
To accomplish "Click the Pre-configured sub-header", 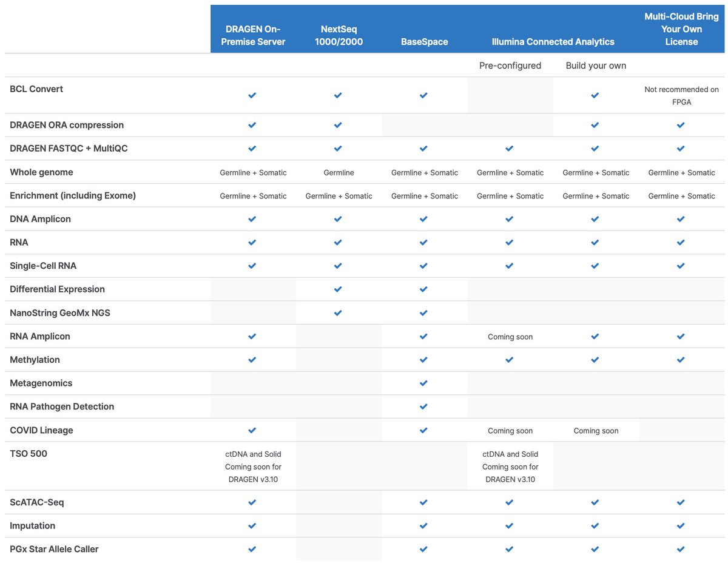I will (x=510, y=66).
